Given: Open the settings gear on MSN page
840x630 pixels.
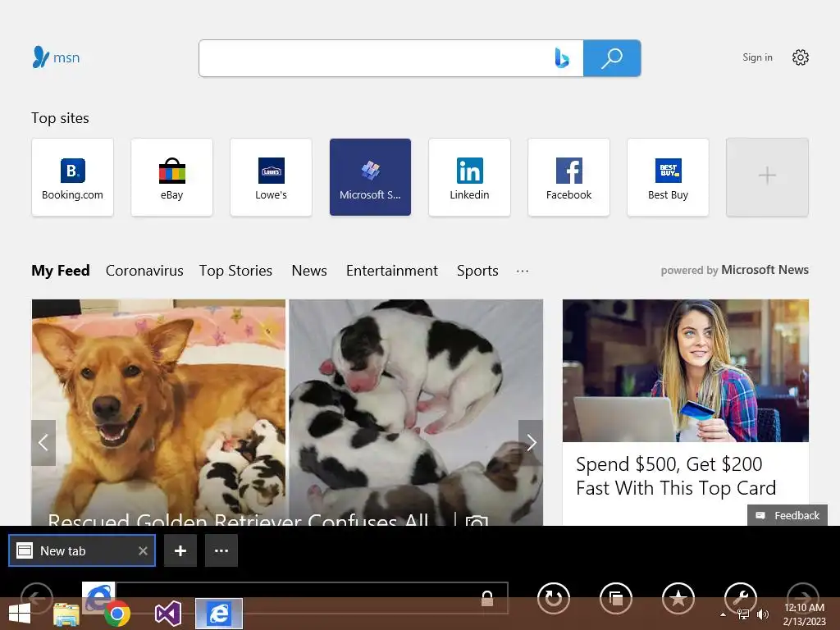Looking at the screenshot, I should pyautogui.click(x=801, y=57).
